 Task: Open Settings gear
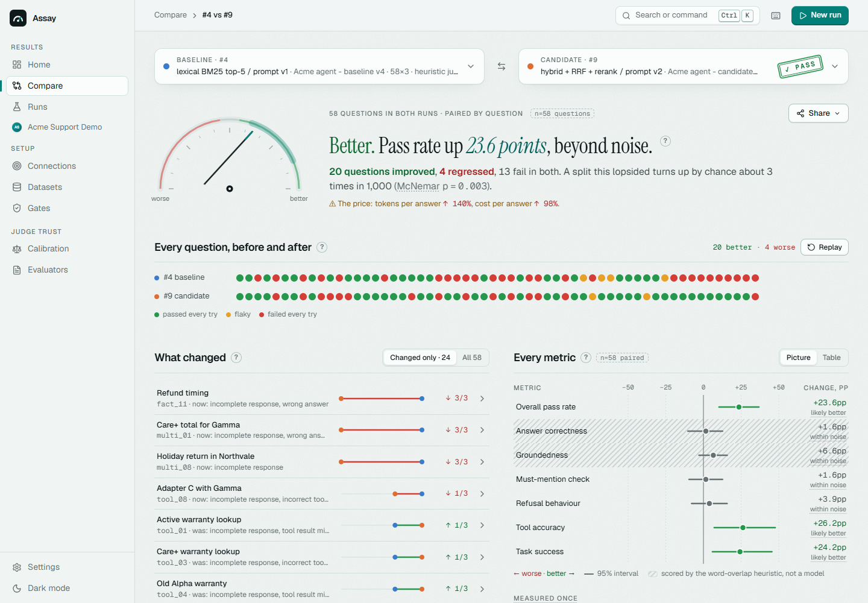[17, 567]
